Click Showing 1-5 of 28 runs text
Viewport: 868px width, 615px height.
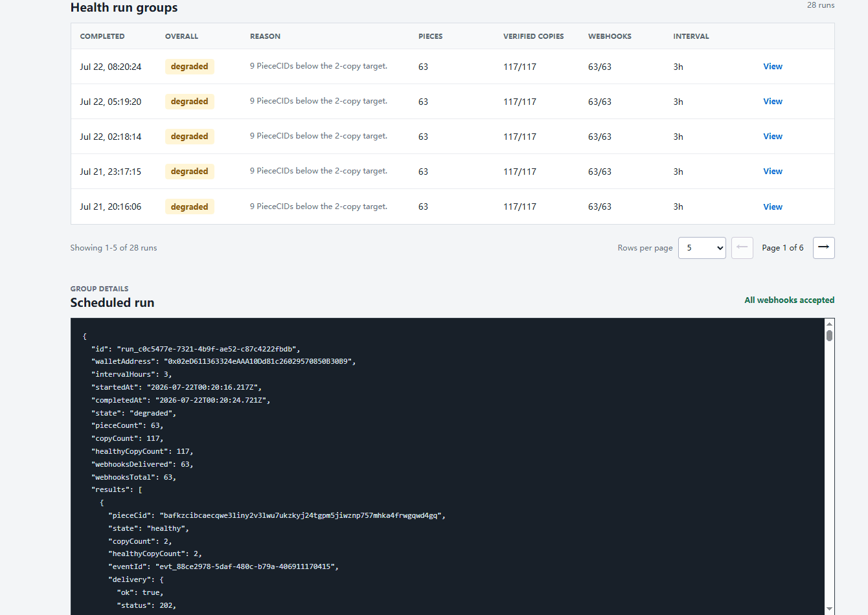(113, 248)
